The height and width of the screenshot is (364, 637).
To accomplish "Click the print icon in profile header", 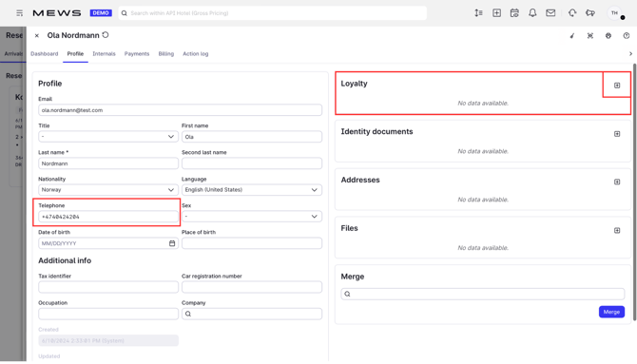I will 608,36.
